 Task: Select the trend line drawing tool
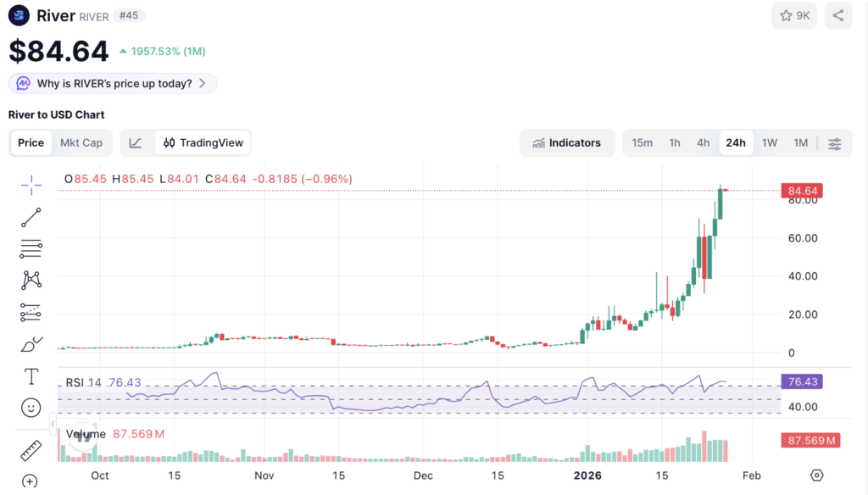point(31,218)
